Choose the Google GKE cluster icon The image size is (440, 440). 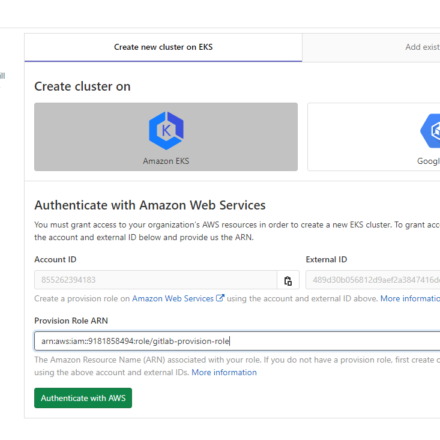coord(430,131)
